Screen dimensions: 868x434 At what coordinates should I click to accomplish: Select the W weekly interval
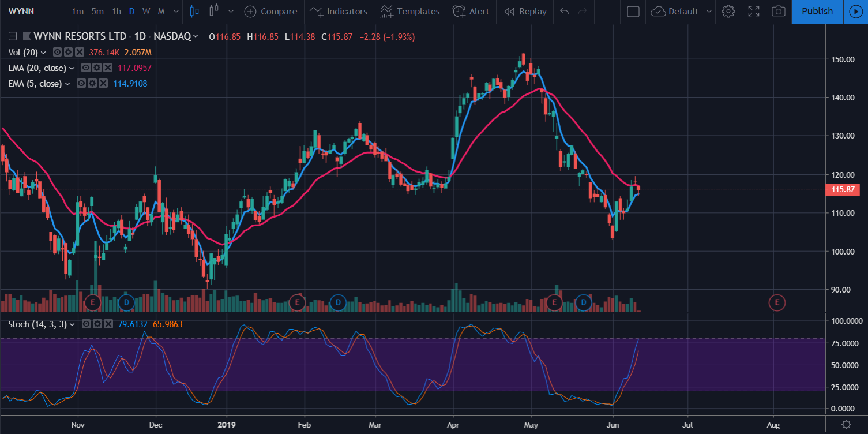pos(146,11)
